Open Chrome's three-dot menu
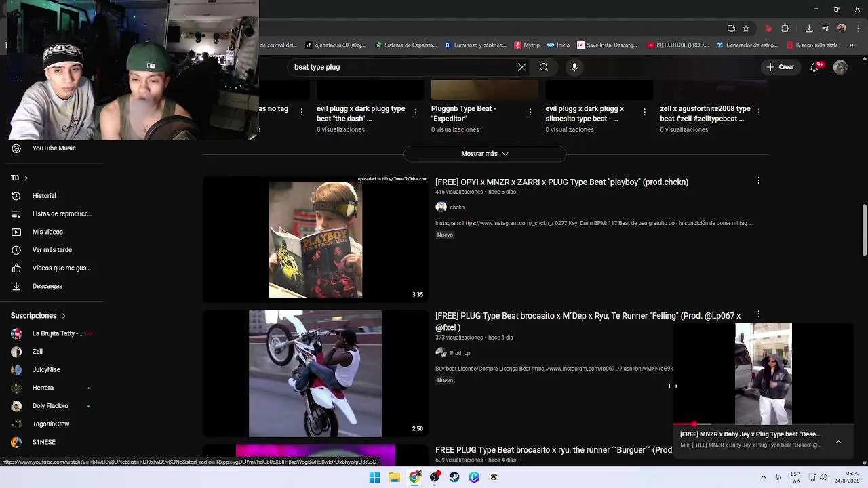The height and width of the screenshot is (488, 868). tap(859, 28)
